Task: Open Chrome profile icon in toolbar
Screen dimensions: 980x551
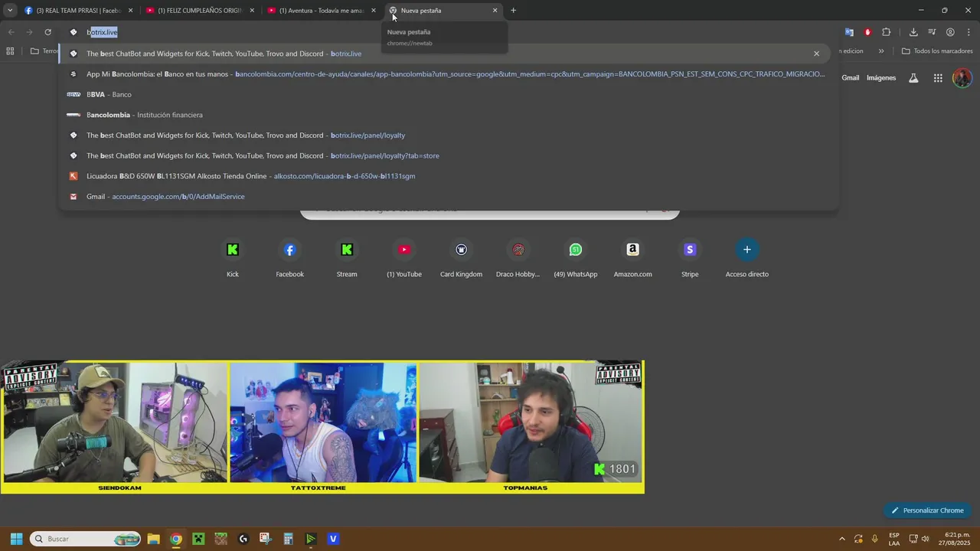Action: (x=950, y=32)
